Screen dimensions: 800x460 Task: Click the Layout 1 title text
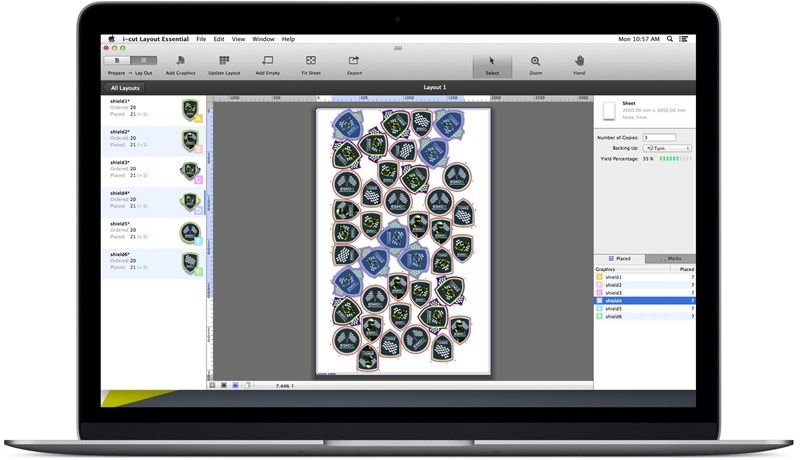435,87
